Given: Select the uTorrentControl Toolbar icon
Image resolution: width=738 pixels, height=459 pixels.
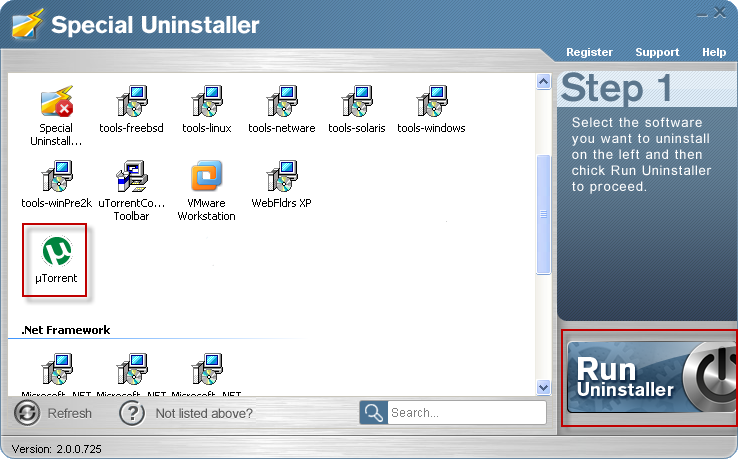Looking at the screenshot, I should [x=131, y=176].
